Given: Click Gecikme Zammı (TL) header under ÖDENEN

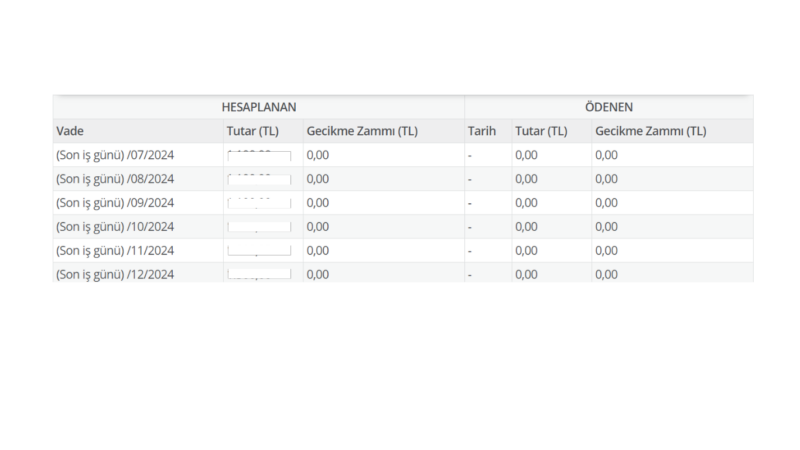Looking at the screenshot, I should [x=650, y=131].
